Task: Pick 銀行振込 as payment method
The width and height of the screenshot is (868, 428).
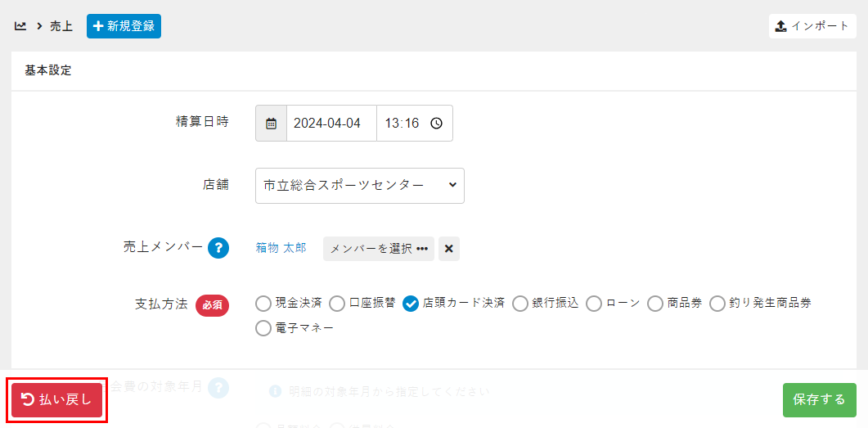Action: tap(520, 304)
